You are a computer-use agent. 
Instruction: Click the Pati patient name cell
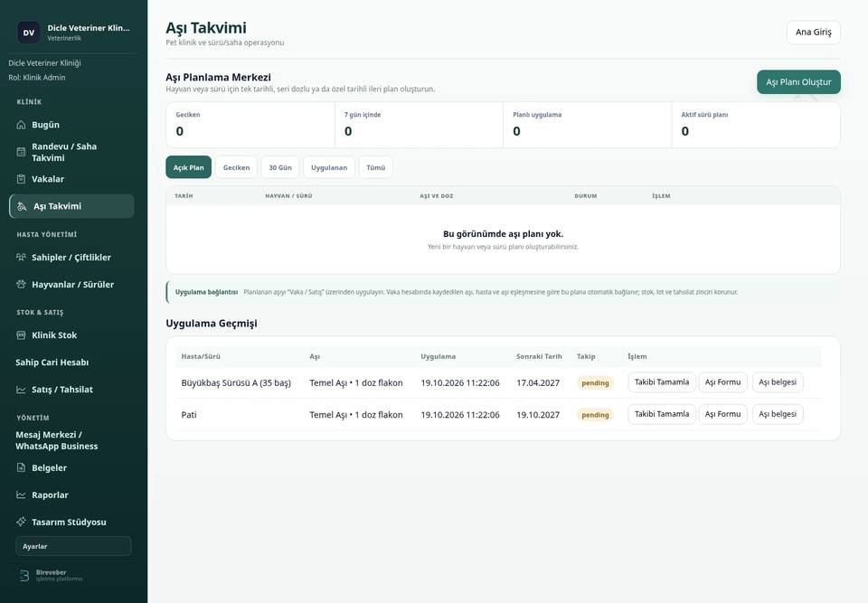[x=189, y=415]
